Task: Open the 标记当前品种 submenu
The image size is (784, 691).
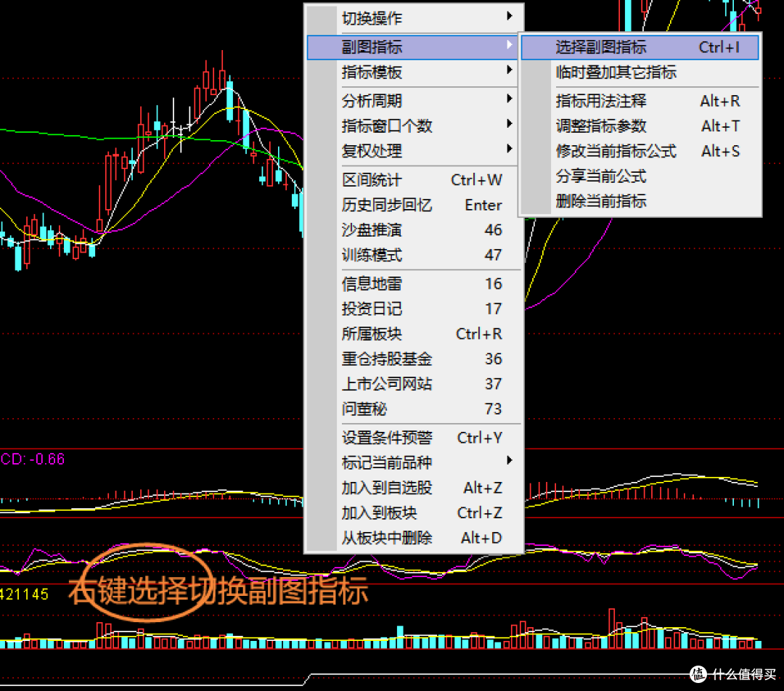Action: pyautogui.click(x=415, y=463)
